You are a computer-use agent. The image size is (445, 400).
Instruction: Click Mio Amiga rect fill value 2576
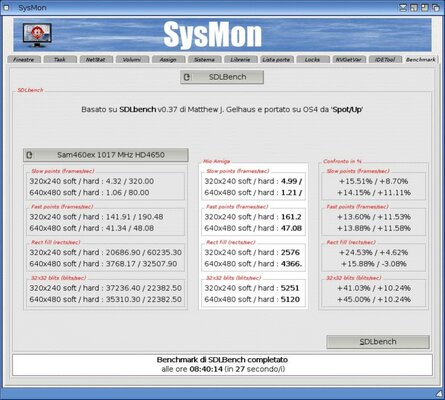290,253
